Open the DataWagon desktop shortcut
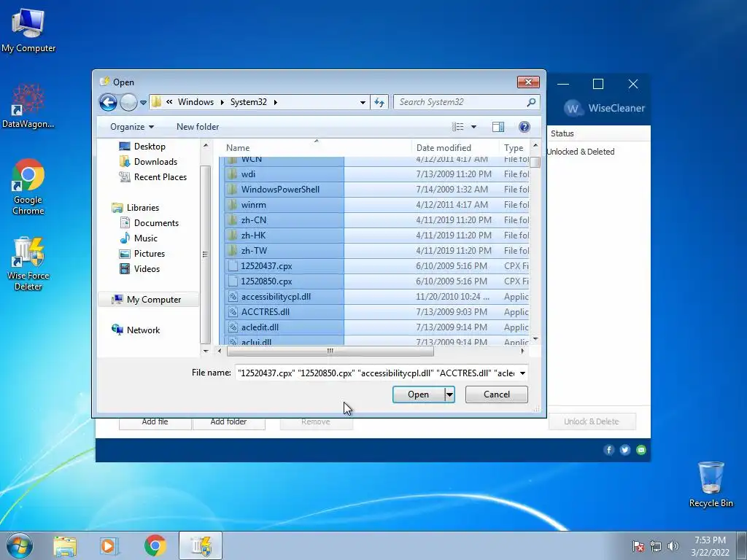Screen dimensions: 747x560 tap(28, 106)
